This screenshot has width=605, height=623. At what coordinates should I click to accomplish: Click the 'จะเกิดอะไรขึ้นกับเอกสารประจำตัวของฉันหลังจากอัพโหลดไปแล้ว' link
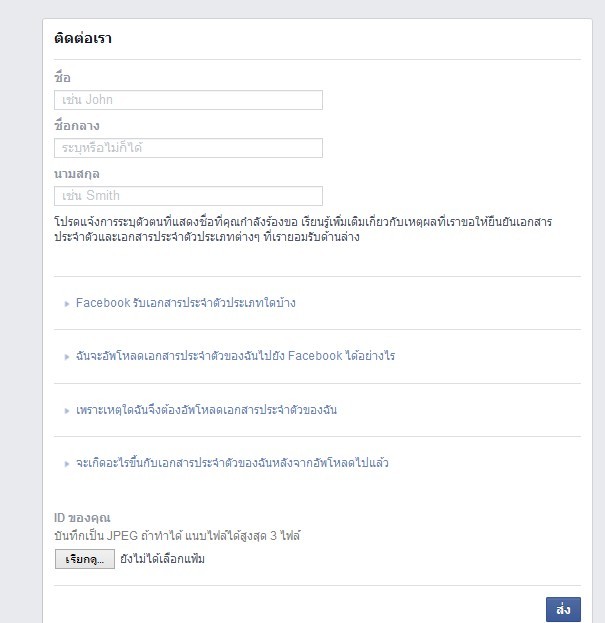pyautogui.click(x=232, y=463)
